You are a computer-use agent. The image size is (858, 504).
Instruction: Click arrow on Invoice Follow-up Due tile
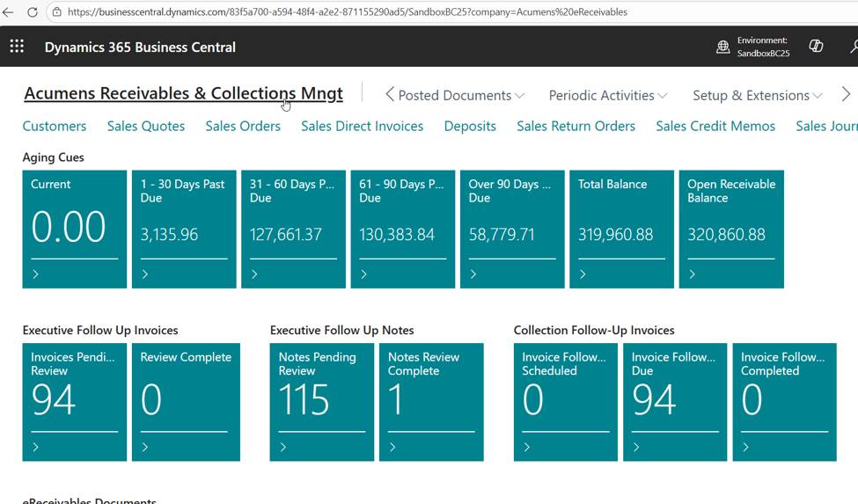636,447
